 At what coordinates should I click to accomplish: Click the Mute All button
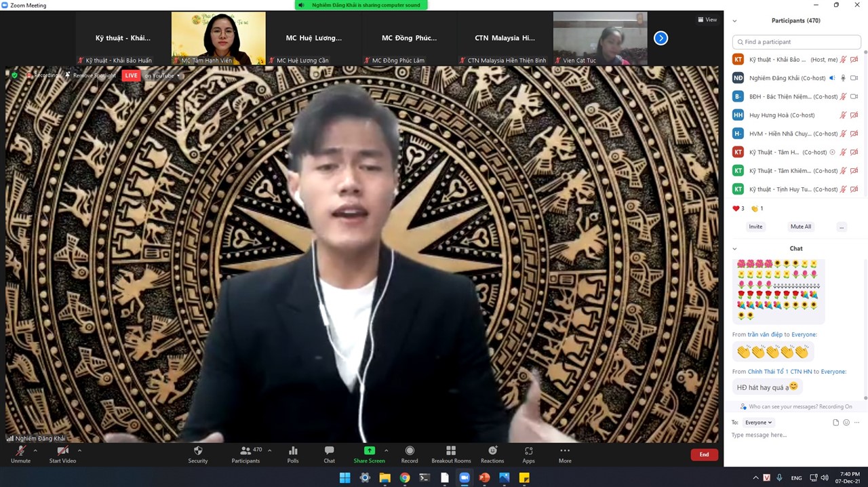click(x=801, y=227)
